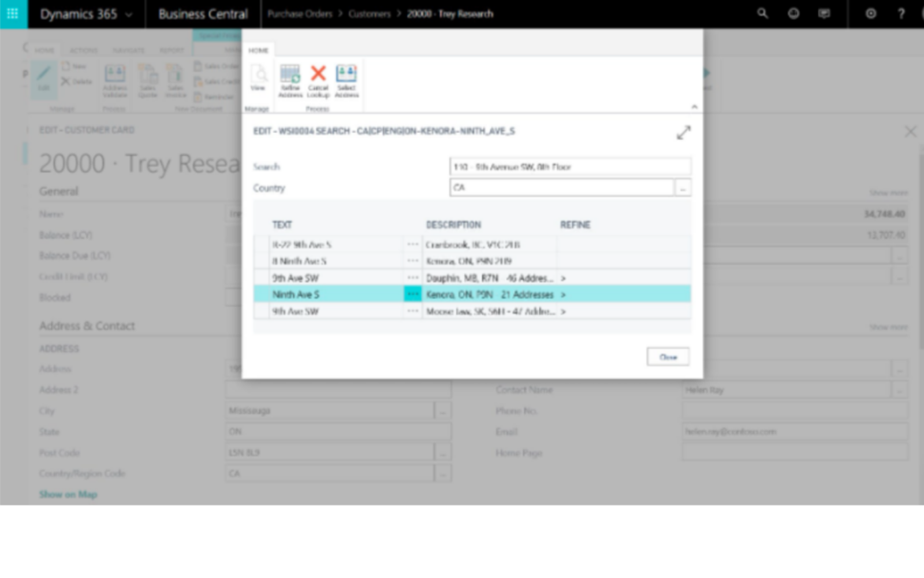Click the Search address input field
The height and width of the screenshot is (578, 924).
570,166
